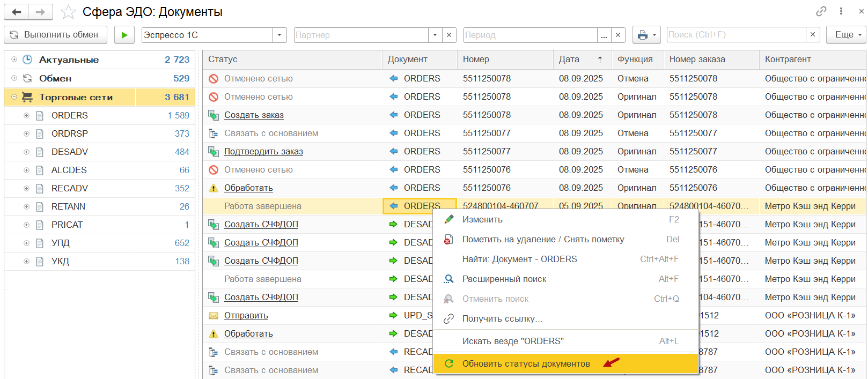Click the Обмен sync arrows icon
The image size is (868, 379).
point(27,78)
